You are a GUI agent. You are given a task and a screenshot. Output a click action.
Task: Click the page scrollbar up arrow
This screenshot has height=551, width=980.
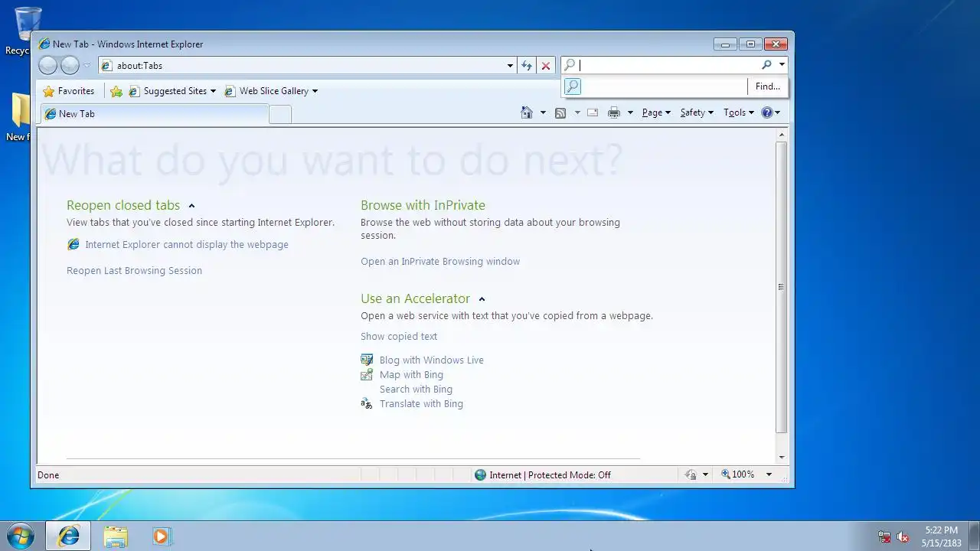[x=782, y=135]
